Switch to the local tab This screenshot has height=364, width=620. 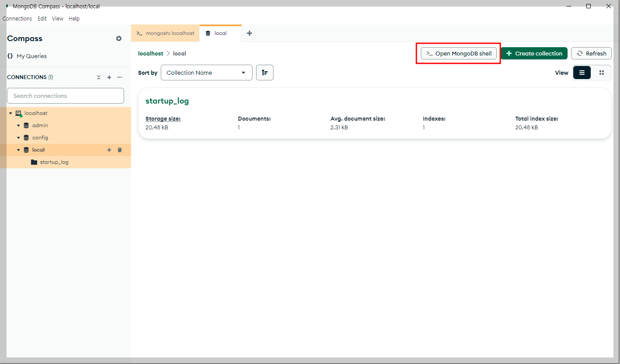[220, 33]
